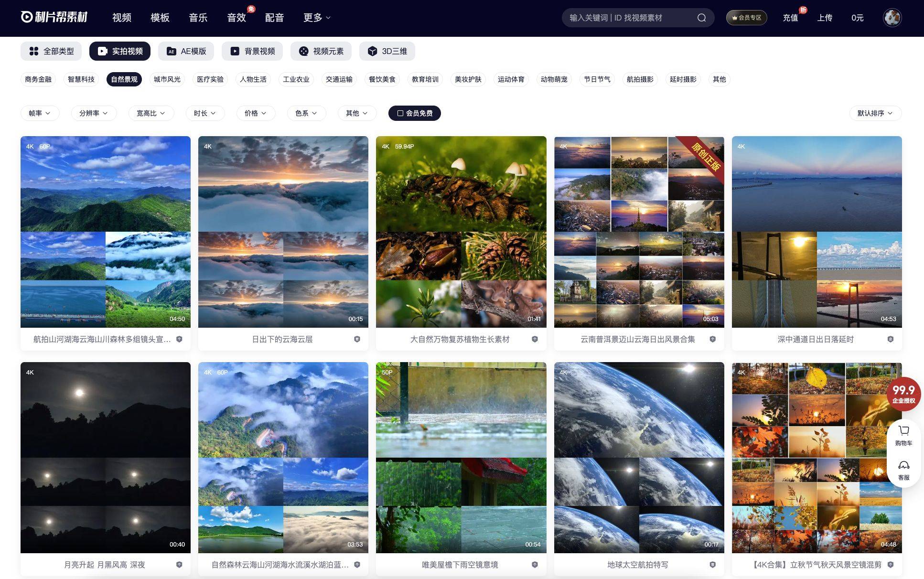The height and width of the screenshot is (579, 924).
Task: Click the search magnifier icon
Action: pos(701,18)
